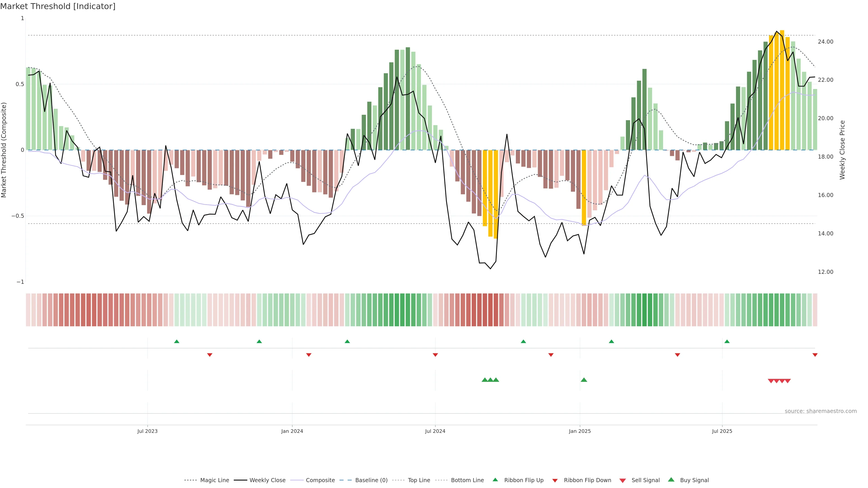The image size is (868, 488).
Task: Click the Ribbon Flip Up marker after Jul 2025
Action: coord(727,342)
